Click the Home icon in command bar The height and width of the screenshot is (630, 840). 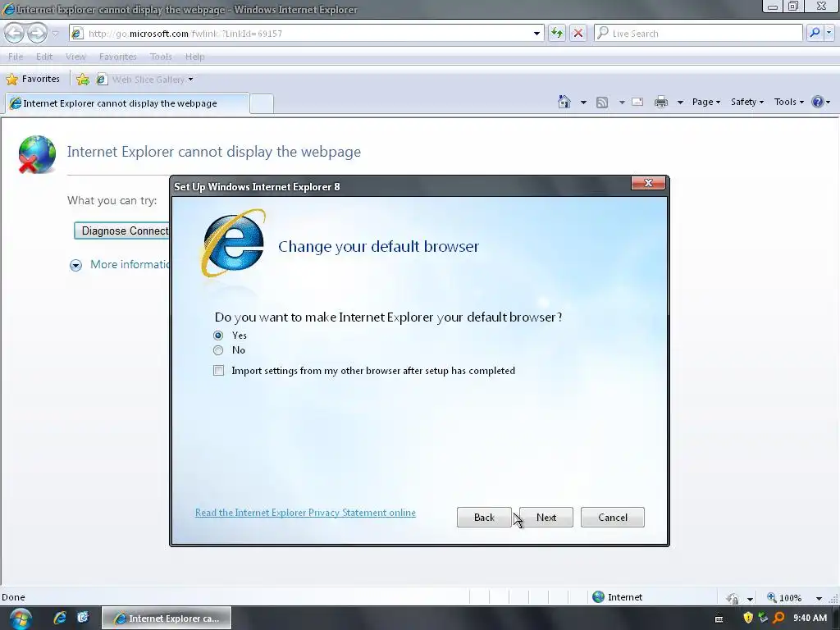(564, 102)
